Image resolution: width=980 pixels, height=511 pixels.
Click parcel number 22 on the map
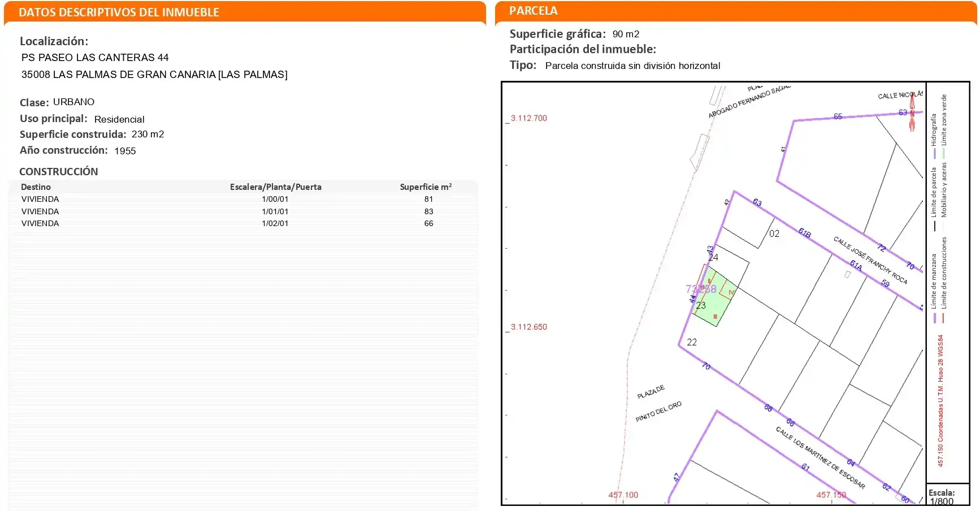(692, 342)
